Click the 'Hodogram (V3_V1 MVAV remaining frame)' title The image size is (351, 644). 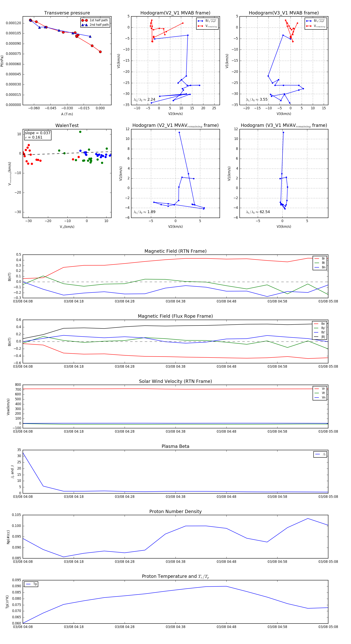pos(284,125)
